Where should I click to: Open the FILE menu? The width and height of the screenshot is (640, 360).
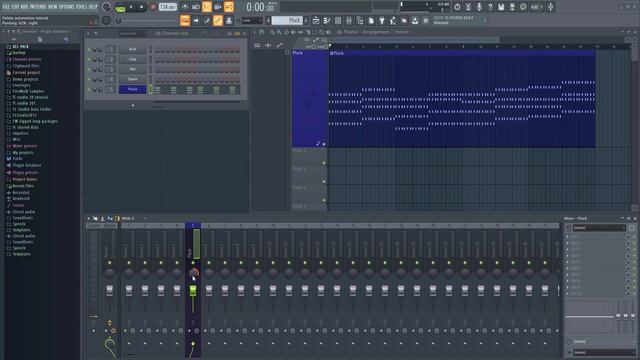[x=6, y=7]
